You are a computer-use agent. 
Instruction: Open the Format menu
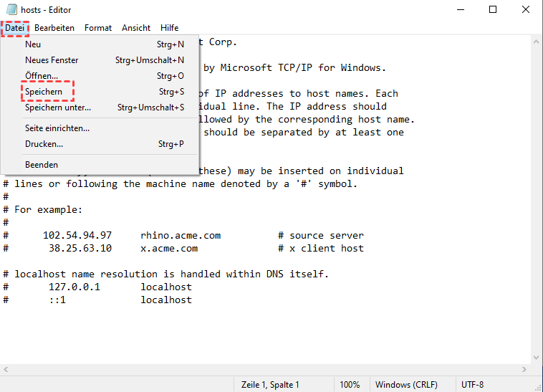click(98, 28)
